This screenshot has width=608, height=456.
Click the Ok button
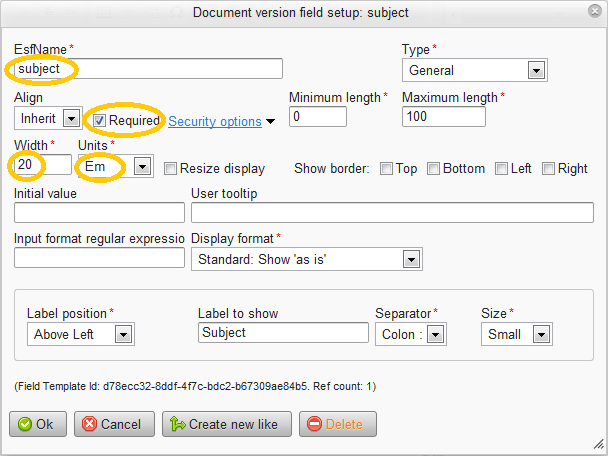point(34,424)
